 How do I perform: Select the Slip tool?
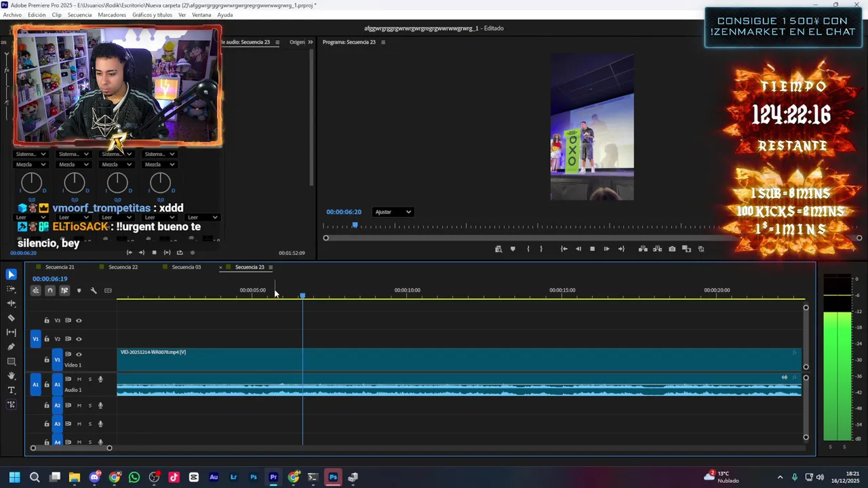click(x=11, y=332)
